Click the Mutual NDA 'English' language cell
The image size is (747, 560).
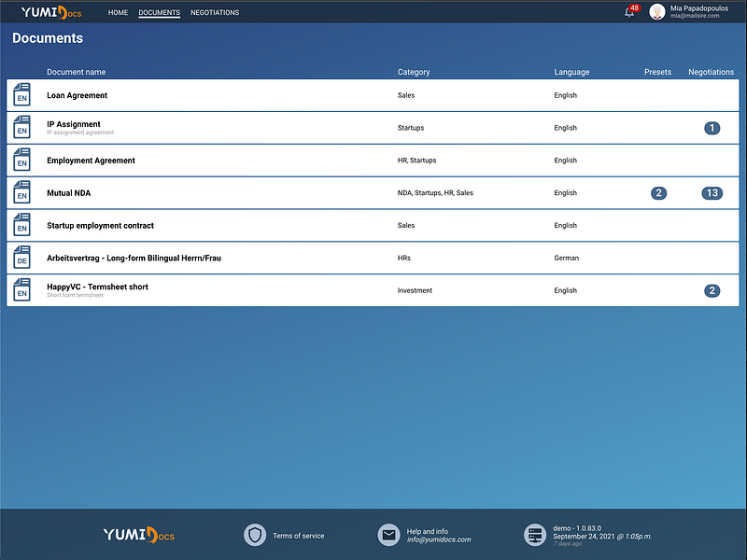pos(565,193)
